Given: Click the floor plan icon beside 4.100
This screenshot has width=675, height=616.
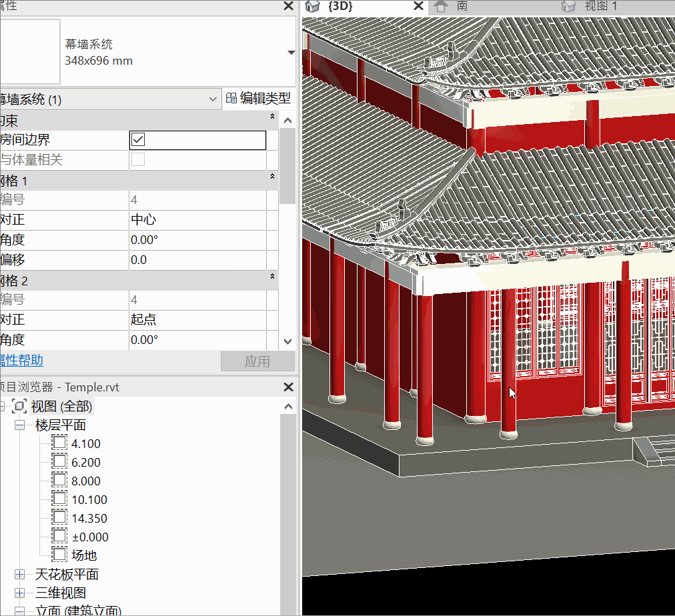Looking at the screenshot, I should coord(59,443).
